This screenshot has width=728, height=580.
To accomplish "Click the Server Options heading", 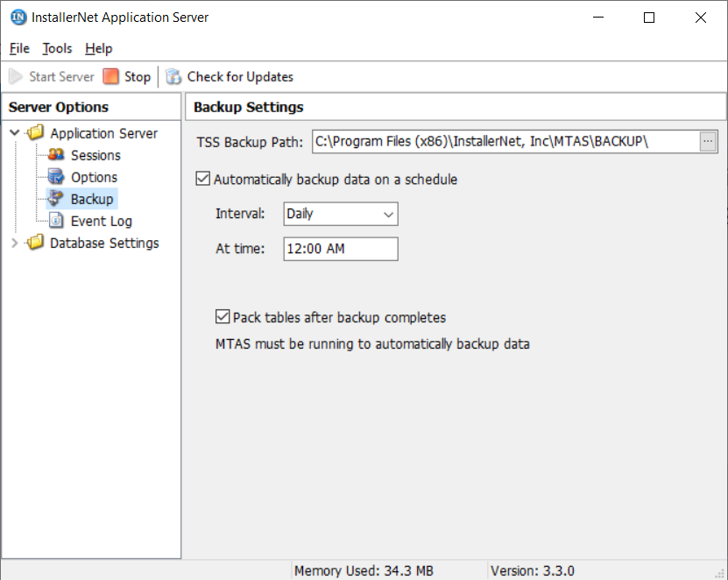I will [59, 107].
